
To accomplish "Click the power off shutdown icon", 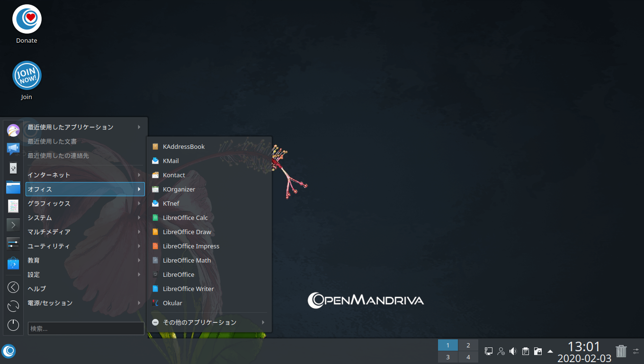I will (13, 325).
